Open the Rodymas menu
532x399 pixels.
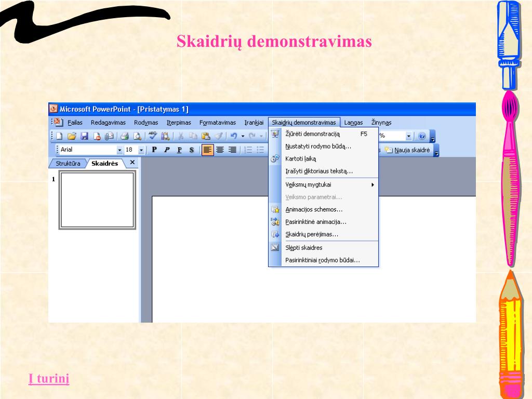[x=146, y=123]
